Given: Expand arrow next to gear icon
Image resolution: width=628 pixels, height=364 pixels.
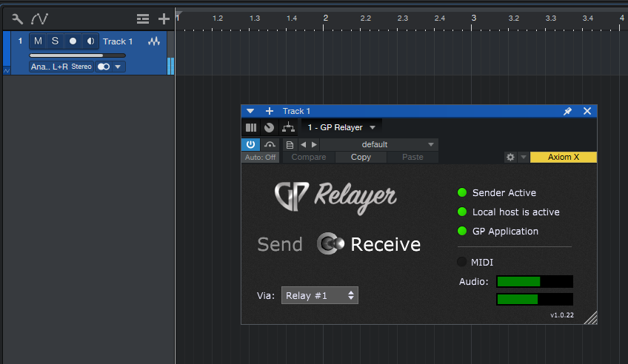Looking at the screenshot, I should pyautogui.click(x=523, y=157).
